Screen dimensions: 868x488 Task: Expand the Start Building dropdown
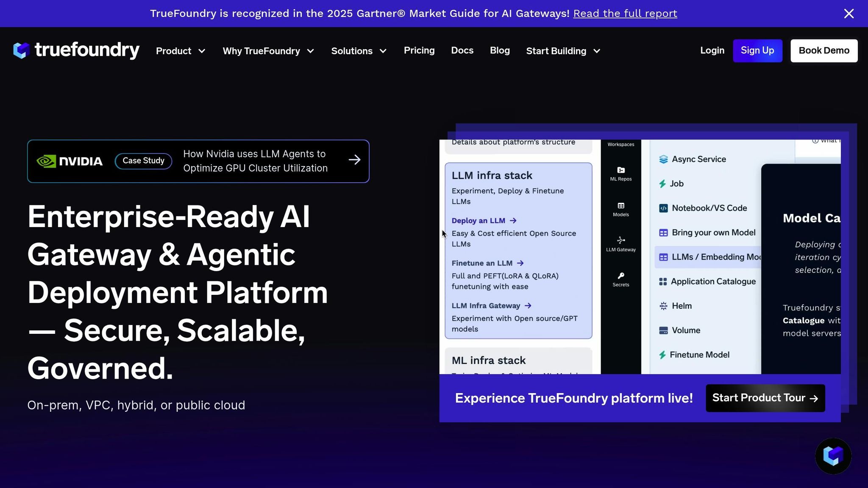[x=563, y=51]
